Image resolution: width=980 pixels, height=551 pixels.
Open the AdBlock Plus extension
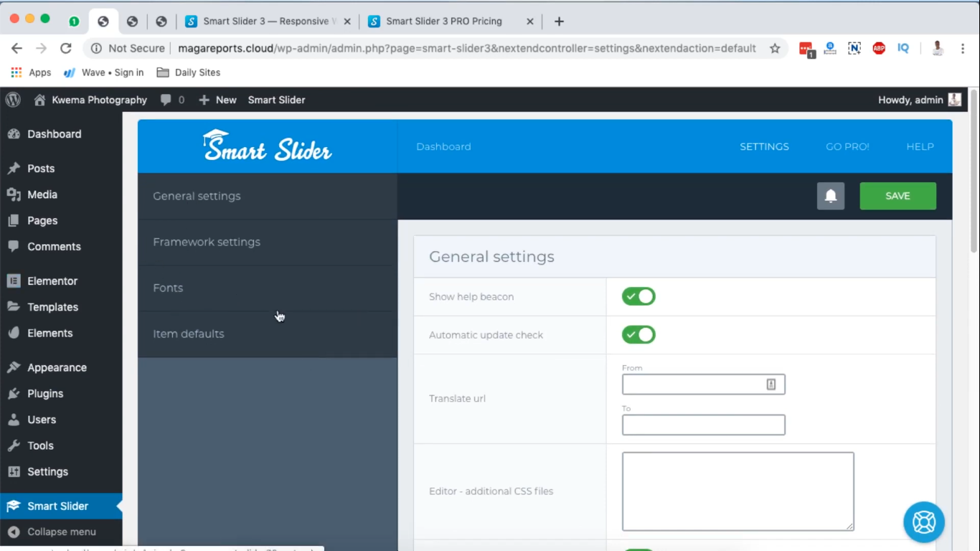tap(879, 48)
